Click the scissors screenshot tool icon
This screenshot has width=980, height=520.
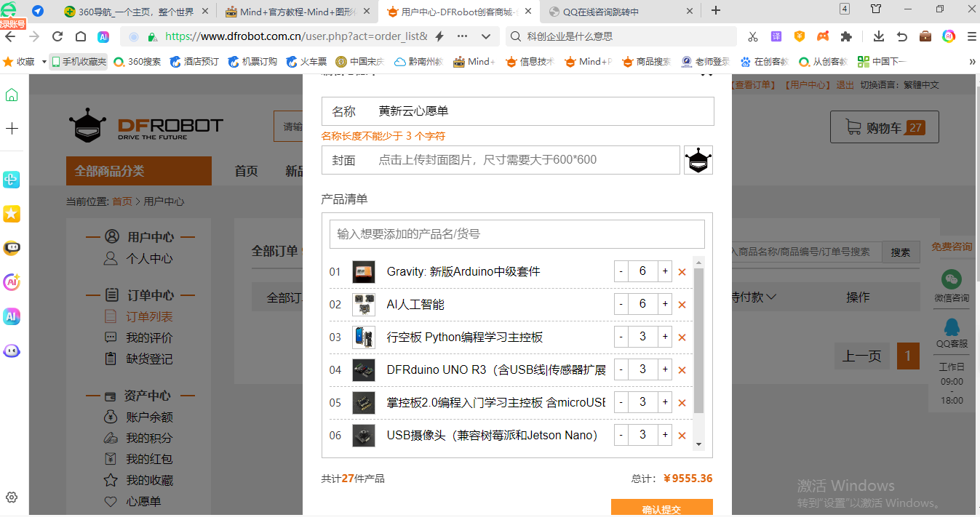pos(753,36)
